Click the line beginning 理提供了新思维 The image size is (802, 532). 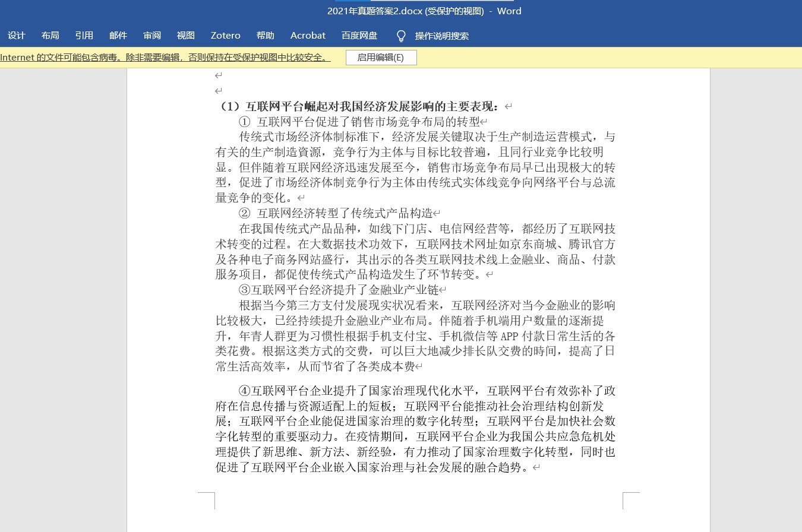point(415,452)
